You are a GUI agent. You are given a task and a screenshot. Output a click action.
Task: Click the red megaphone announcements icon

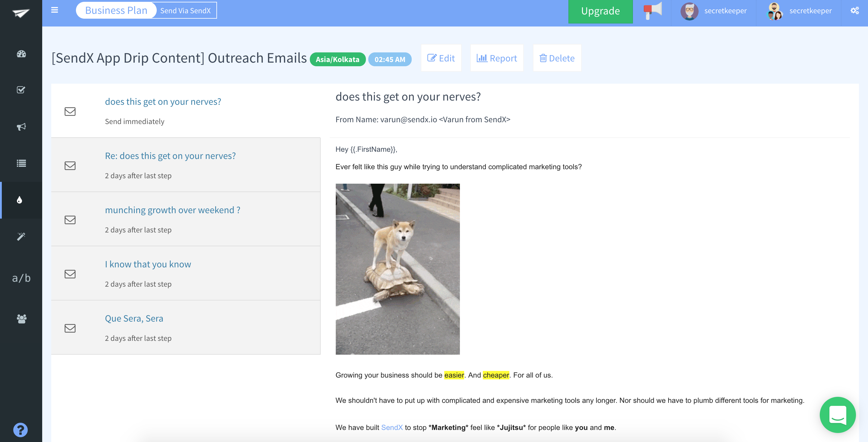pyautogui.click(x=653, y=11)
